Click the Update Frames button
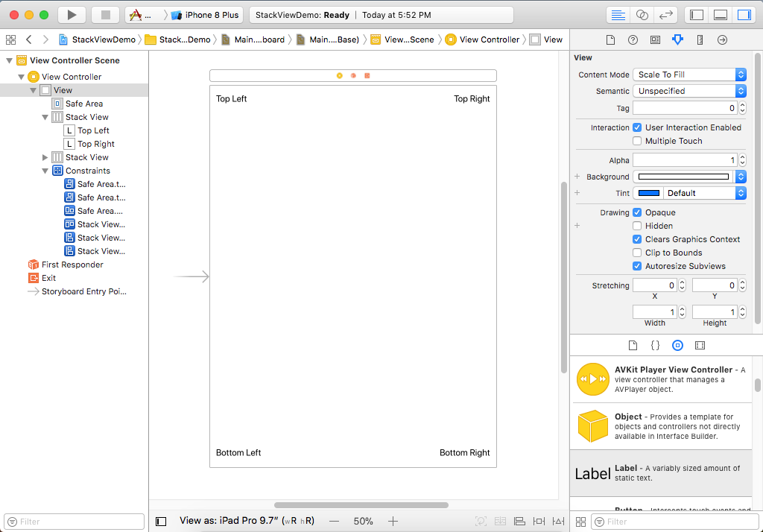 [481, 522]
